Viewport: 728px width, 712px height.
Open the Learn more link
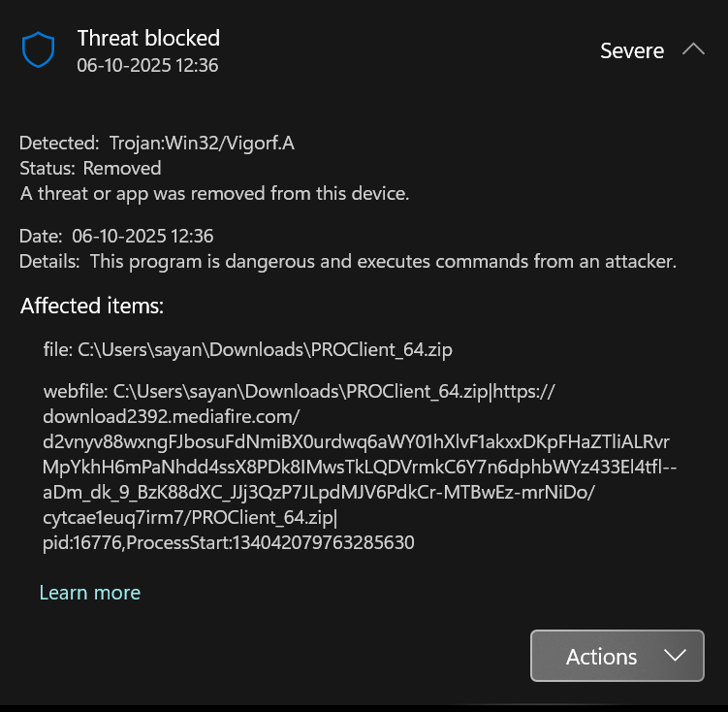[x=90, y=593]
